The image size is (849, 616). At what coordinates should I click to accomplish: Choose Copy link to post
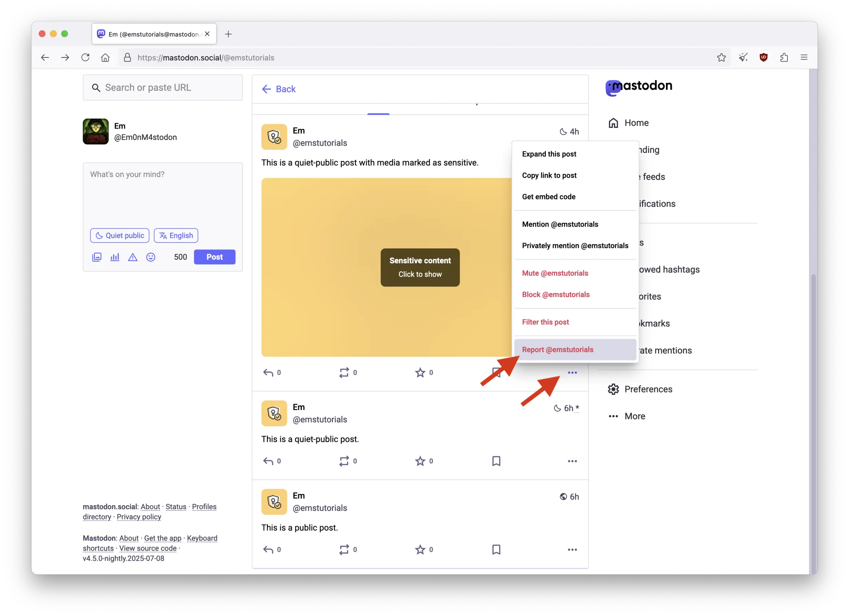tap(549, 175)
